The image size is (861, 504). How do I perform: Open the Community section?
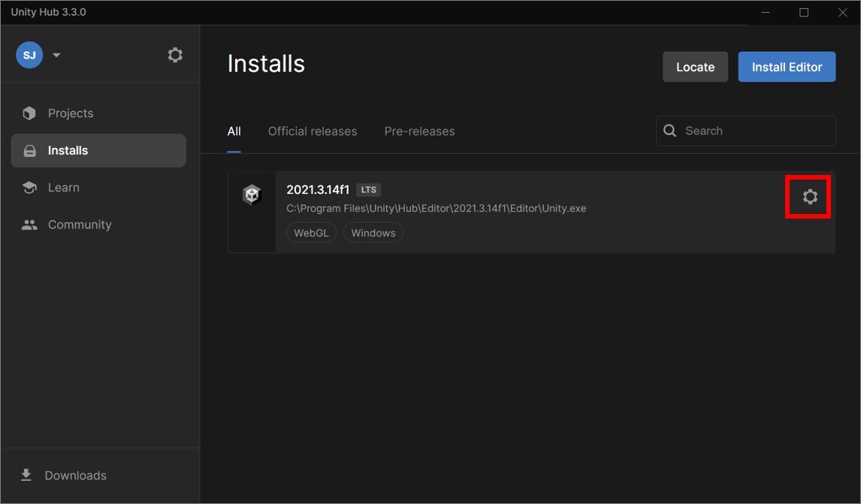(98, 225)
